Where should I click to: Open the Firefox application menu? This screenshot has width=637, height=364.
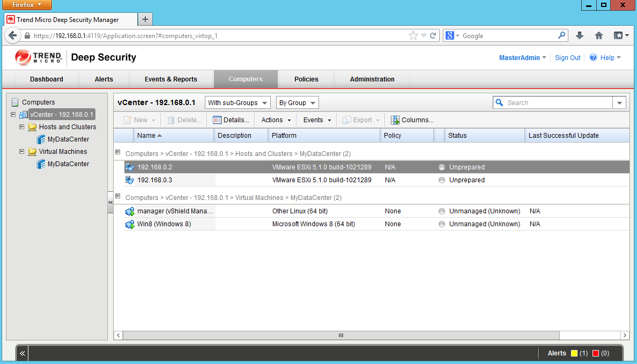pyautogui.click(x=27, y=5)
